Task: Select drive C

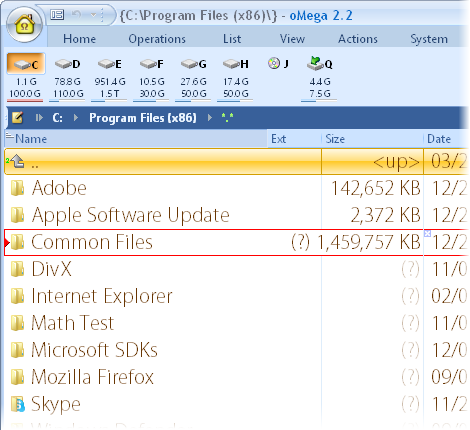Action: pyautogui.click(x=26, y=64)
